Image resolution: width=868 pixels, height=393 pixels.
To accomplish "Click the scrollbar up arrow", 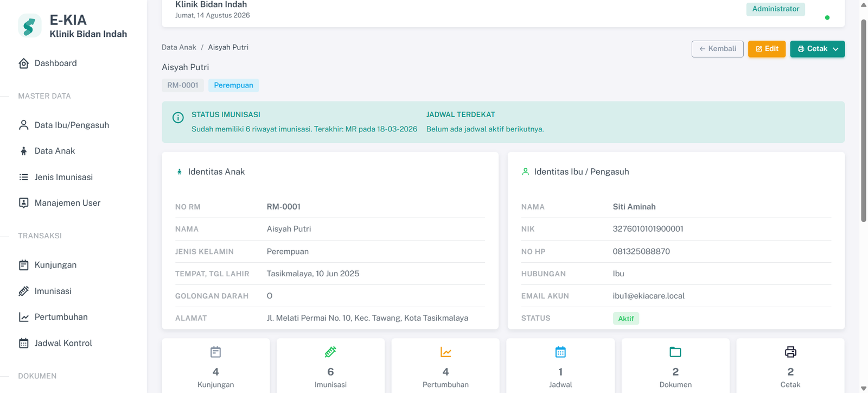I will (x=864, y=4).
